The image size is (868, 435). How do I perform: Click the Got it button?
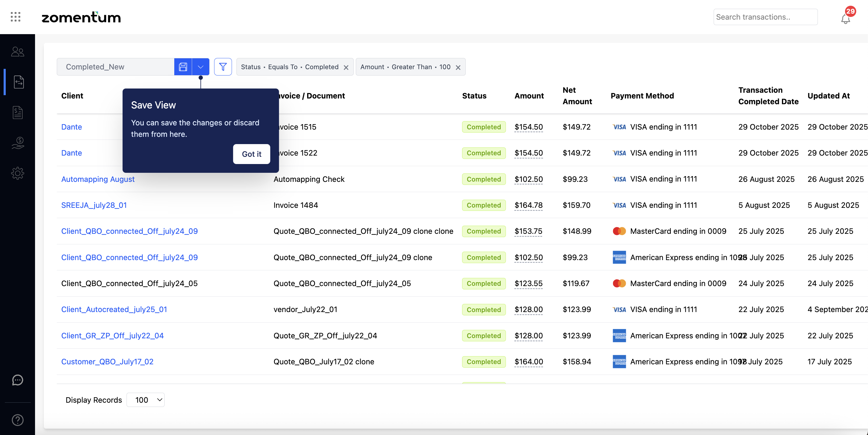click(251, 154)
